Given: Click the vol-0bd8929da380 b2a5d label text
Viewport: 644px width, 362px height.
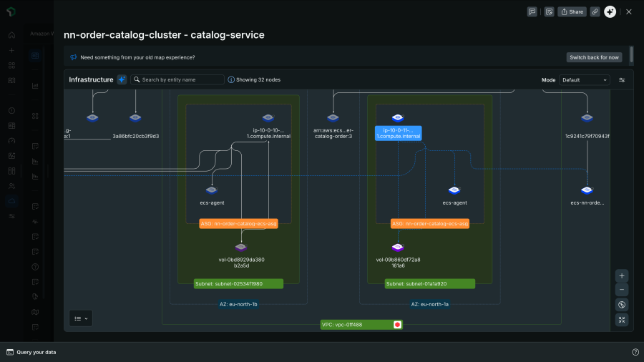Looking at the screenshot, I should point(242,263).
